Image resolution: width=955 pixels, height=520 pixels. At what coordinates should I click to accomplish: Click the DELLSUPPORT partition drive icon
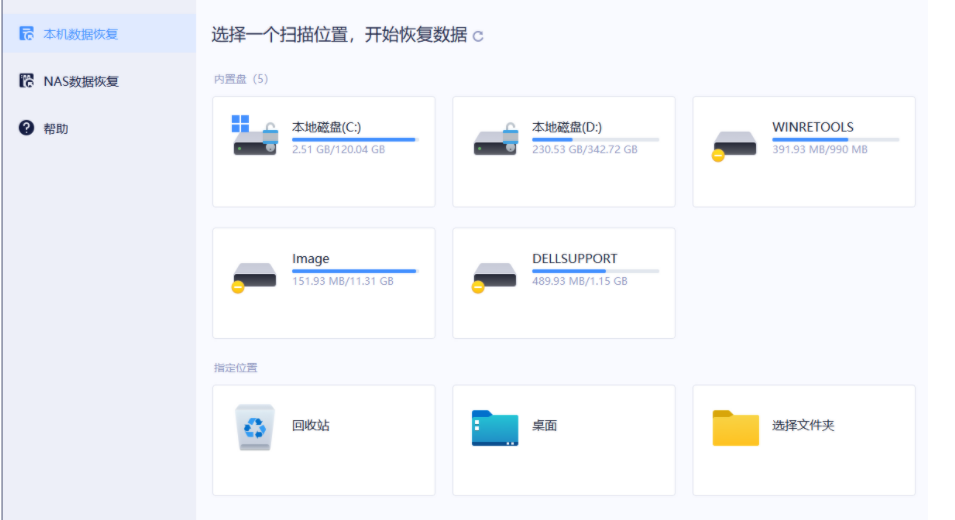click(x=495, y=275)
